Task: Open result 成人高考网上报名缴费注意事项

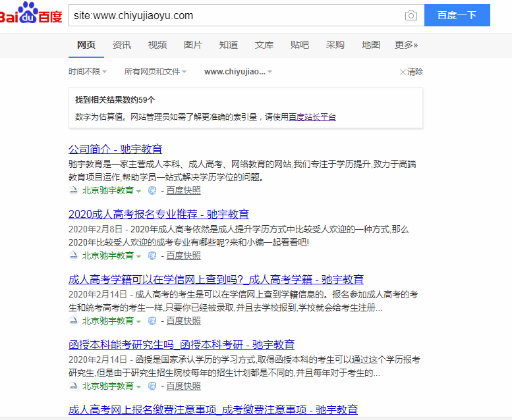Action: (x=213, y=409)
